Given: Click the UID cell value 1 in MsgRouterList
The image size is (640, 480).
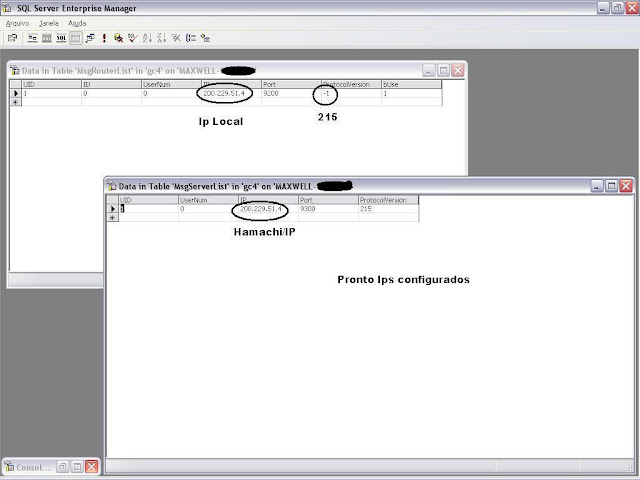Looking at the screenshot, I should click(51, 93).
